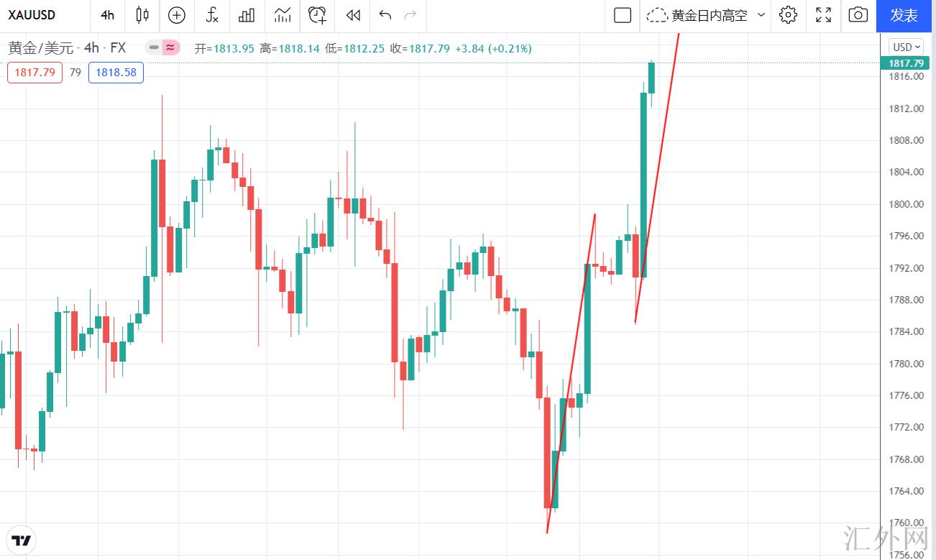Take a chart snapshot with camera
936x560 pixels.
point(858,15)
